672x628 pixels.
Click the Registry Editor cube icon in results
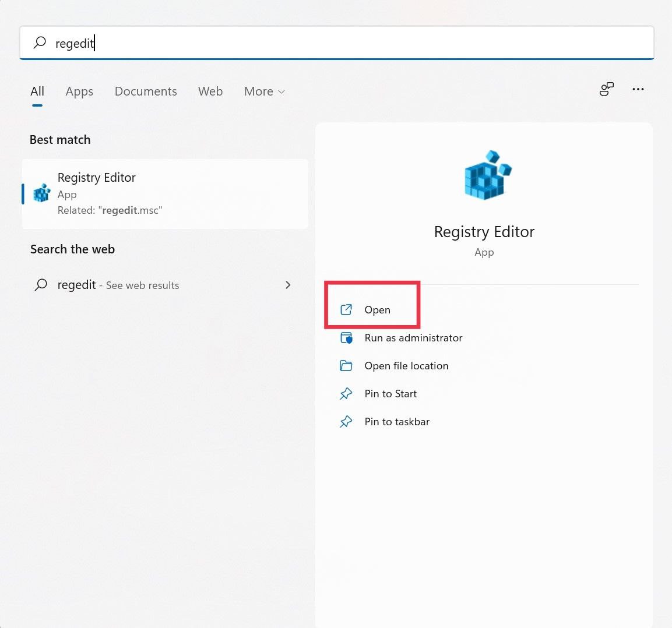coord(42,193)
